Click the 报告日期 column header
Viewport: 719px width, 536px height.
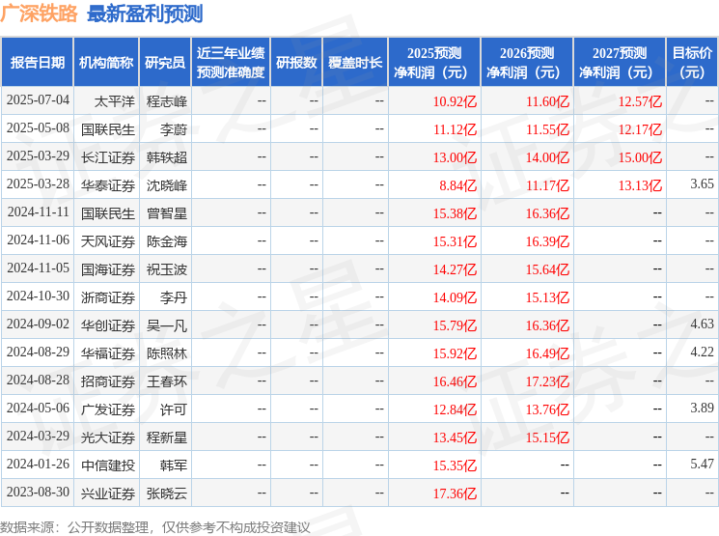[37, 62]
